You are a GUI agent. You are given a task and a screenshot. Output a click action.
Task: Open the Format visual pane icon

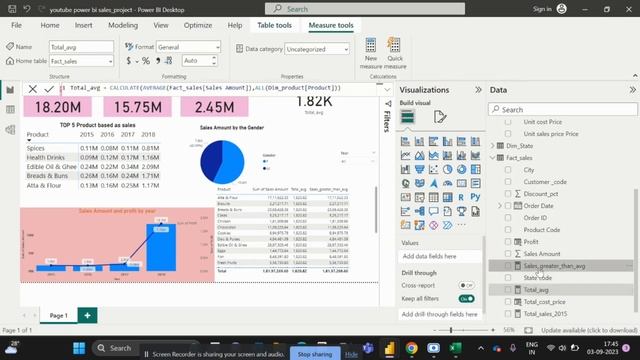point(440,117)
